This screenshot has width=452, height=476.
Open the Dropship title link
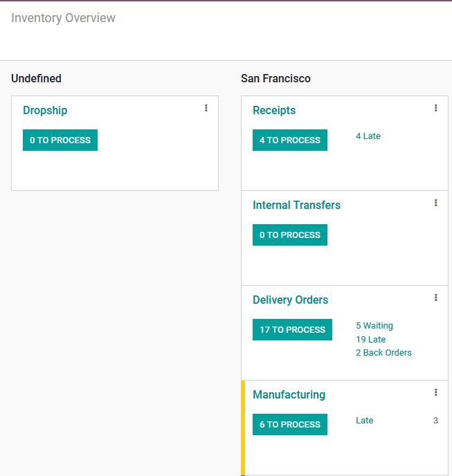pos(45,111)
